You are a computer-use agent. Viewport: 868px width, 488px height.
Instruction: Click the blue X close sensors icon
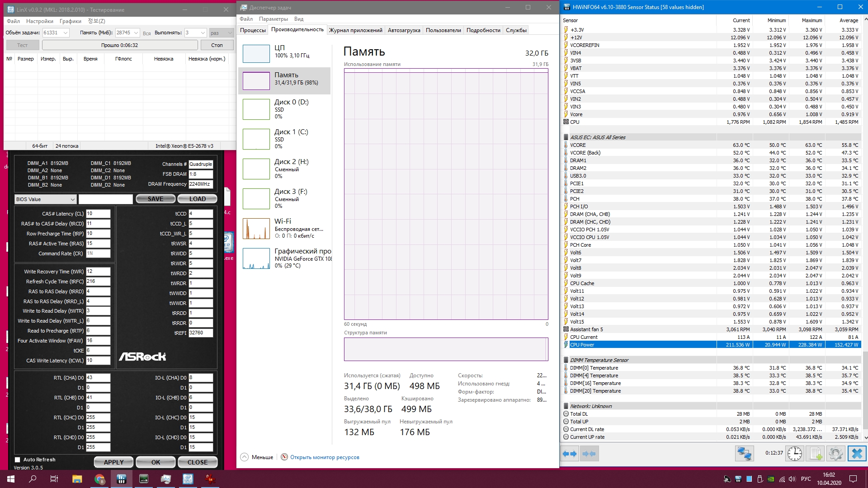[857, 454]
